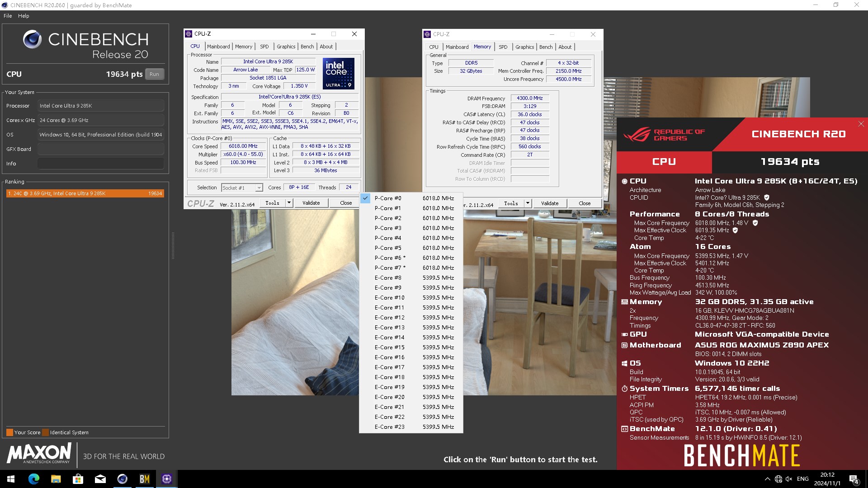The width and height of the screenshot is (868, 488).
Task: Open SPD tab in left CPU-Z
Action: [264, 47]
